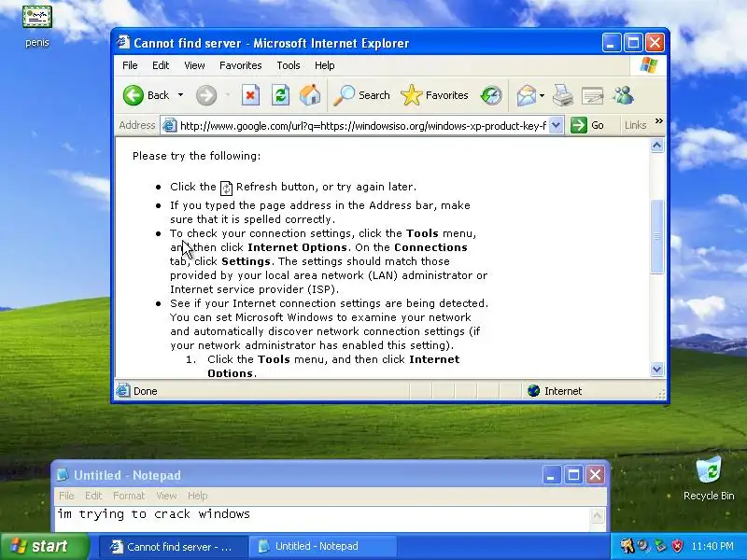
Task: Switch to Cannot find server taskbar button
Action: click(x=174, y=546)
